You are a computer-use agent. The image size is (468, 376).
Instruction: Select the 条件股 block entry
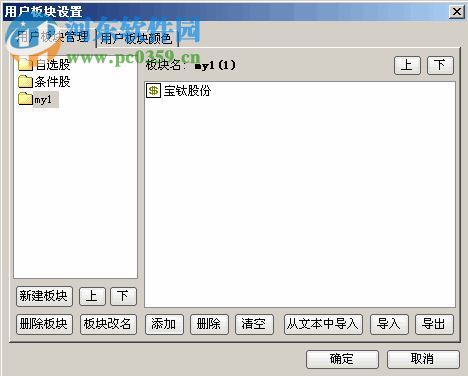pyautogui.click(x=44, y=82)
